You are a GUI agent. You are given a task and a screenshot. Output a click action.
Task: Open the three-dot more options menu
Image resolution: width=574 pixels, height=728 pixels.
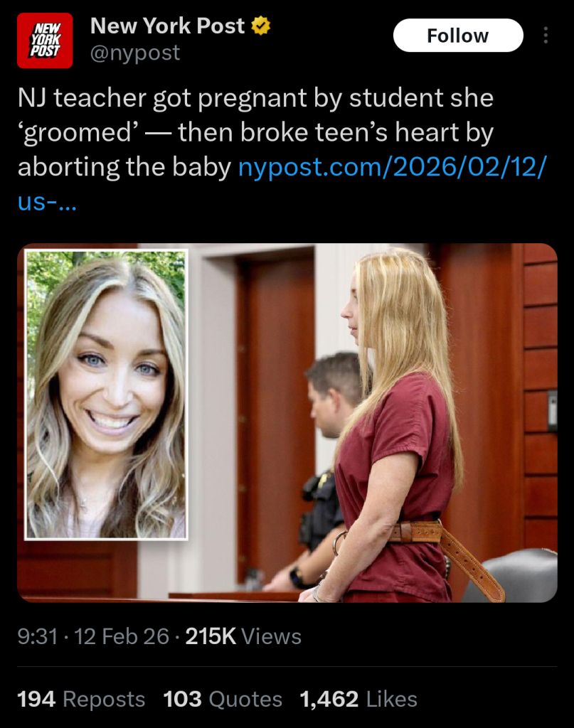pos(546,36)
